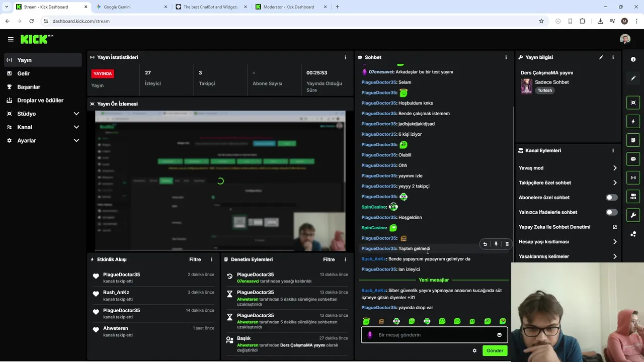Open Yasaklanmış kelimeler options arrow
Image resolution: width=644 pixels, height=362 pixels.
click(x=614, y=256)
